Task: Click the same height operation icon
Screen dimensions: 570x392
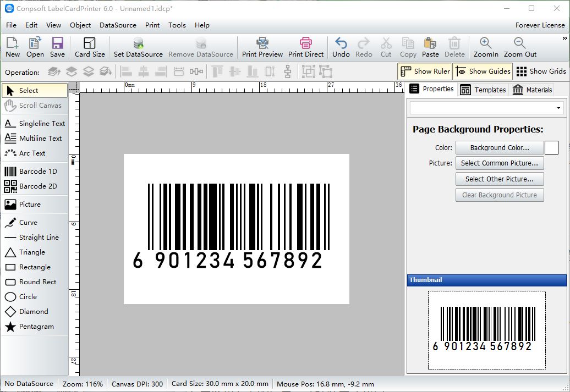Action: 270,71
